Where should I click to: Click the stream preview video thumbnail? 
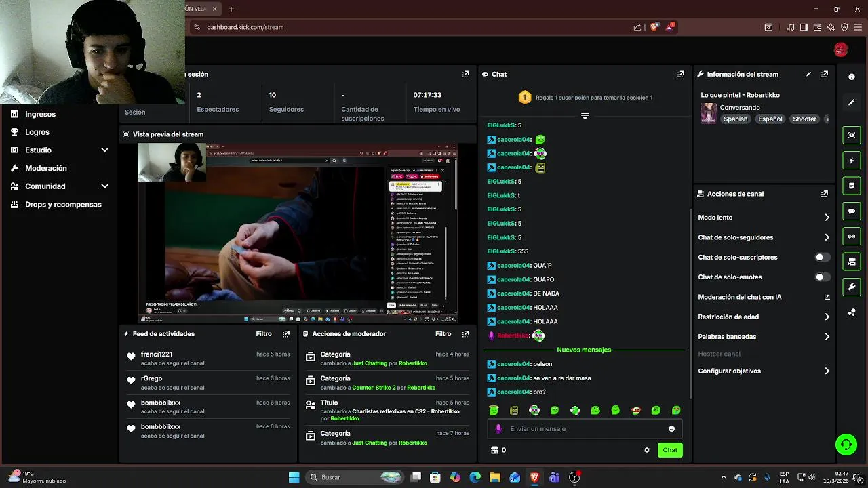click(298, 233)
